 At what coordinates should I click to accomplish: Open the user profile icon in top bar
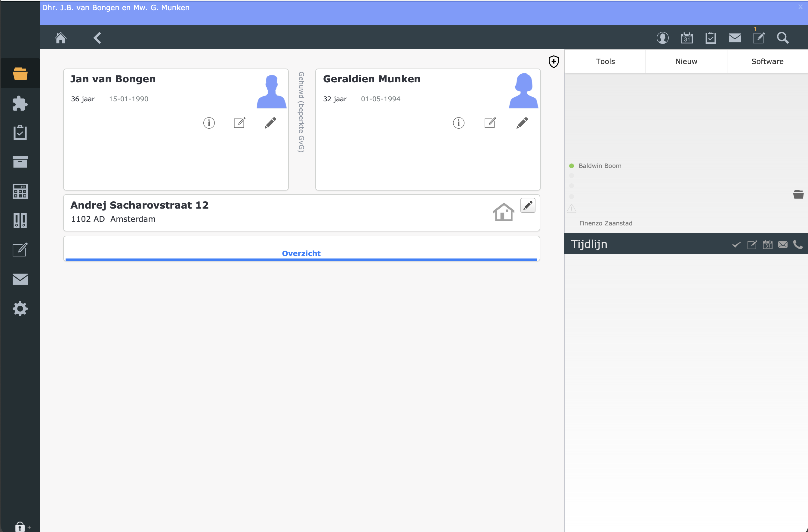pyautogui.click(x=662, y=38)
